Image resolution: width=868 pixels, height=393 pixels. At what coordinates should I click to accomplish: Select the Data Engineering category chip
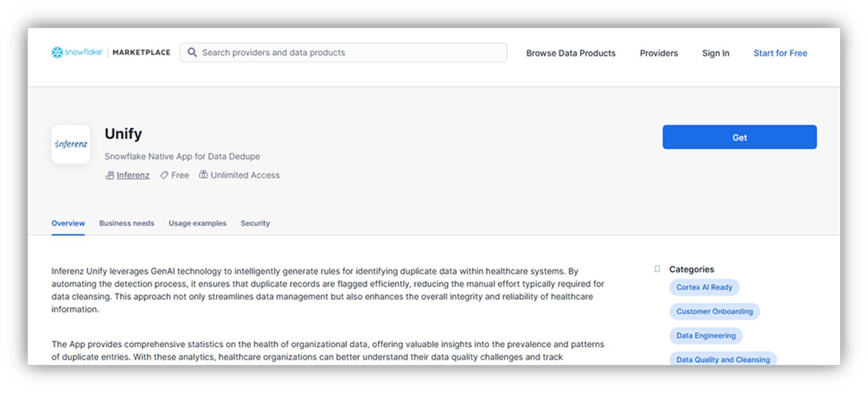click(x=706, y=335)
